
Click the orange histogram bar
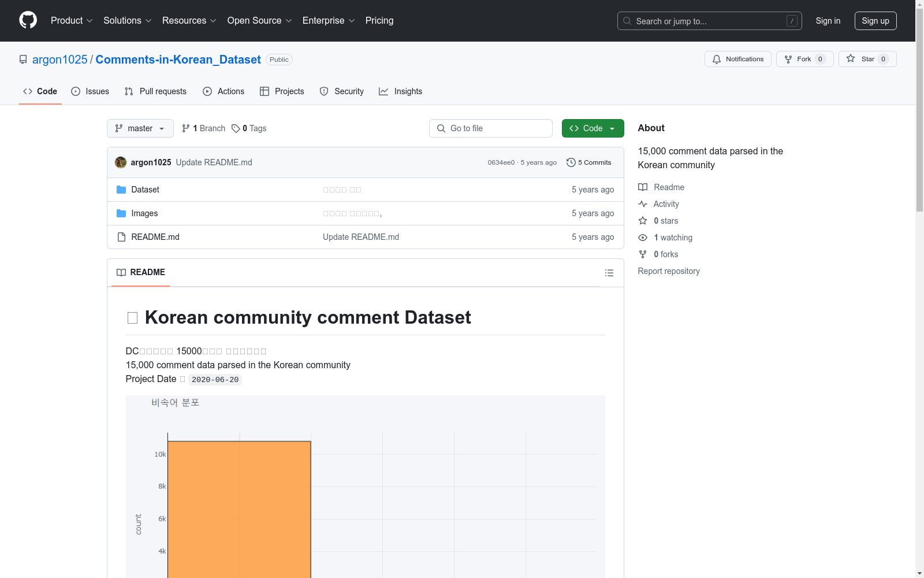239,510
